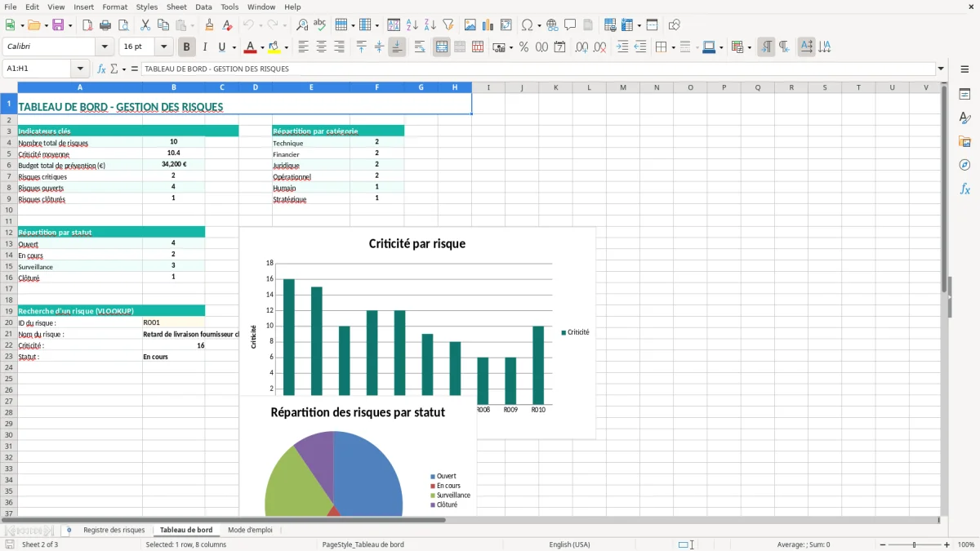Open Conditional Formatting dropdown arrow
Screen dimensions: 980x551
(749, 47)
